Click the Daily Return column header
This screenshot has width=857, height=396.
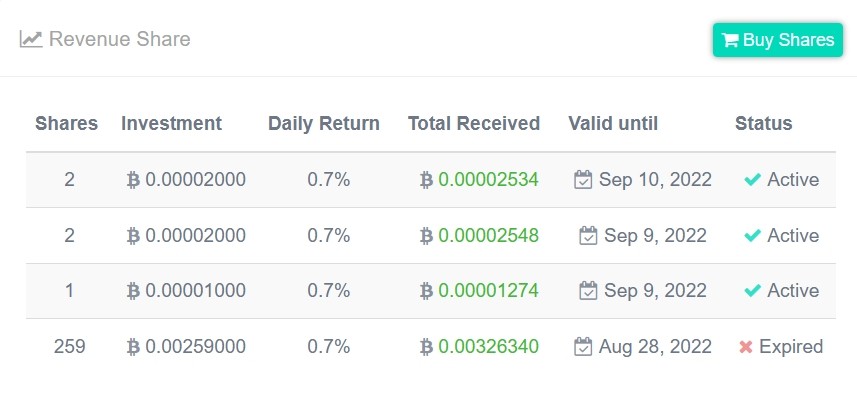tap(324, 123)
